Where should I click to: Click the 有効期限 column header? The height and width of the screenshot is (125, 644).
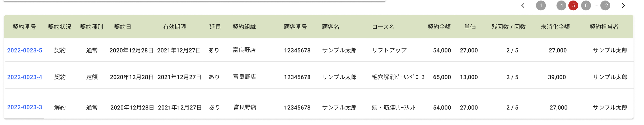pos(174,27)
